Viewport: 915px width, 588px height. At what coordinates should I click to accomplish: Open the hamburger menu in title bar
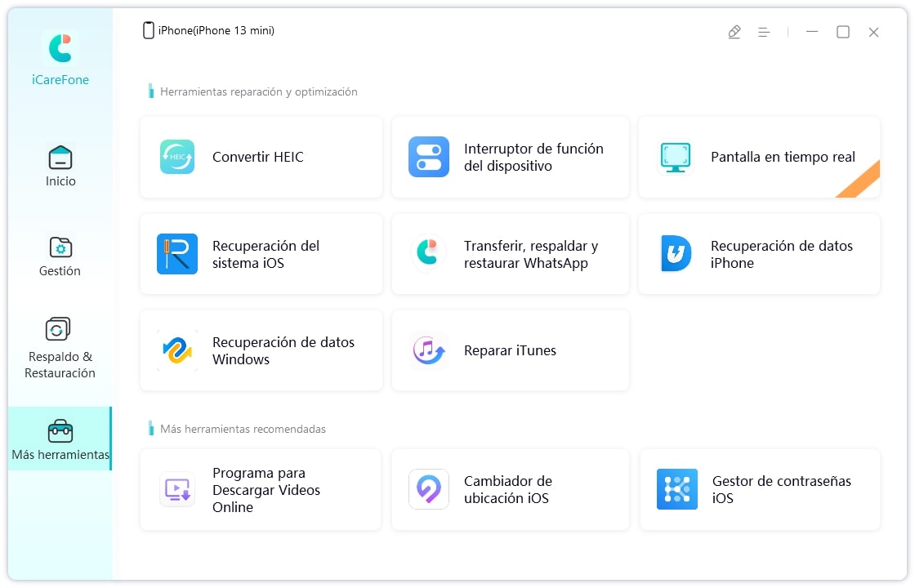tap(764, 32)
